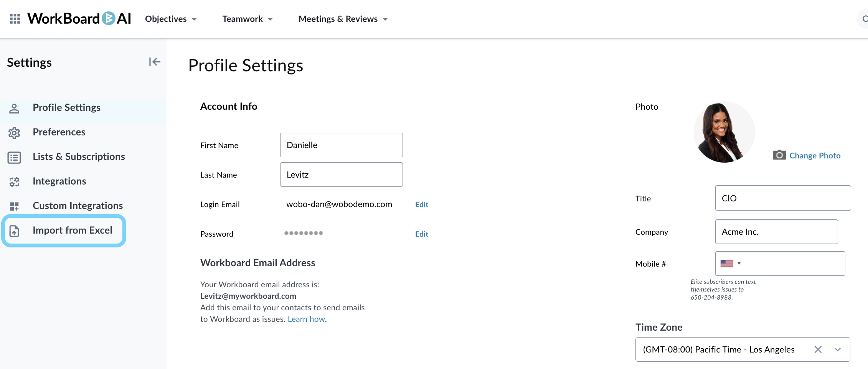Open Custom Integrations settings

pyautogui.click(x=78, y=206)
